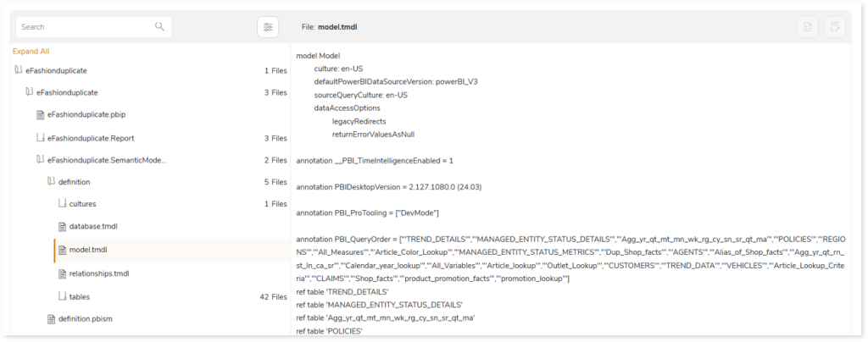
Task: Click the magnifier icon in the search box
Action: 159,27
